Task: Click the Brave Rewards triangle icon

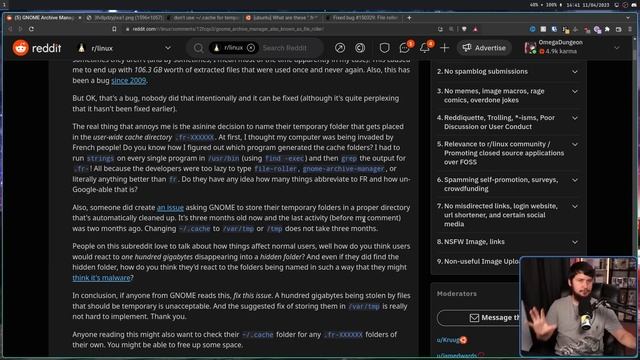Action: point(476,29)
